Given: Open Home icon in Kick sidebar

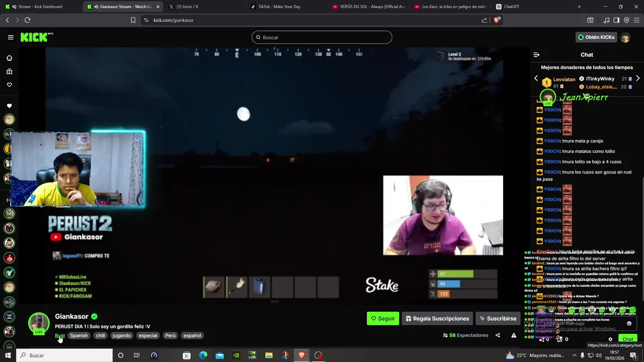Looking at the screenshot, I should pyautogui.click(x=9, y=58).
